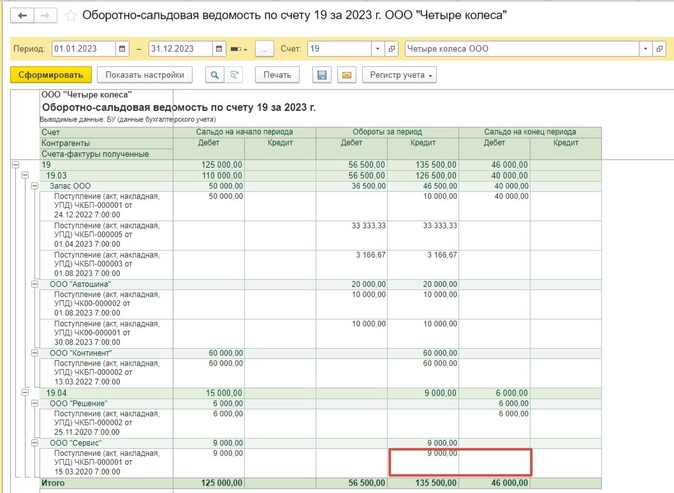Collapse account 19 tree group
Image resolution: width=674 pixels, height=493 pixels.
click(x=15, y=165)
